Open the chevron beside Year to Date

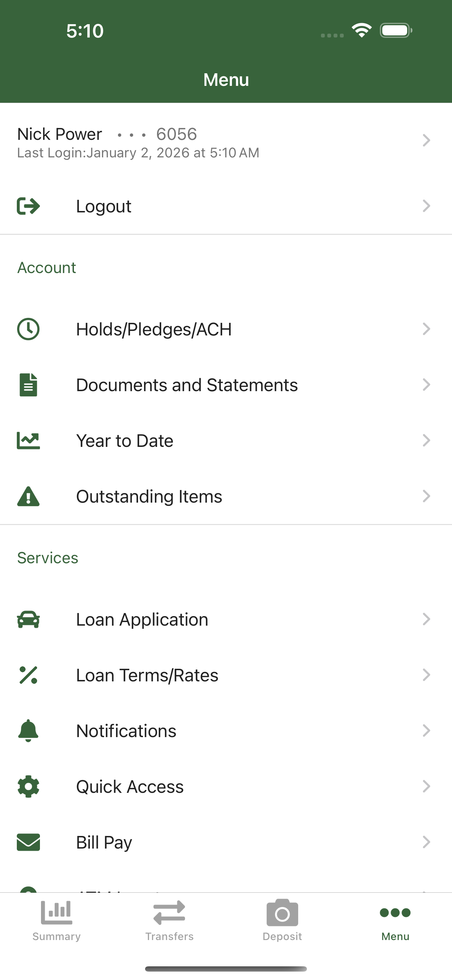(x=426, y=441)
